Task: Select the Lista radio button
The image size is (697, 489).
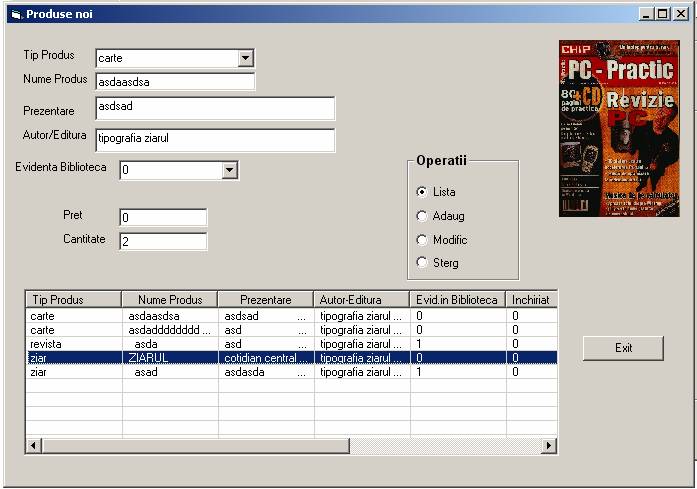Action: (x=422, y=192)
